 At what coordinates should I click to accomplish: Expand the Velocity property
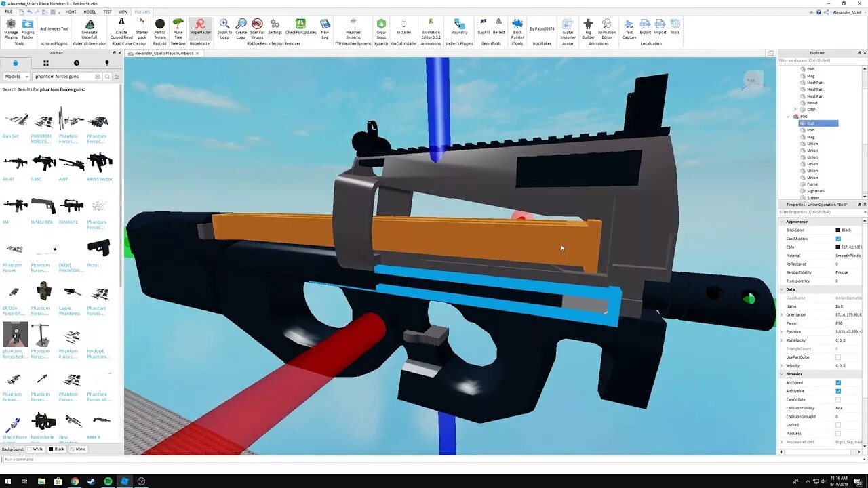781,366
